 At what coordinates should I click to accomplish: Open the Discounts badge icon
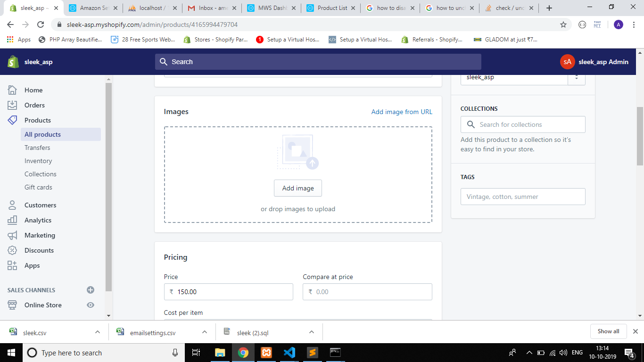12,250
